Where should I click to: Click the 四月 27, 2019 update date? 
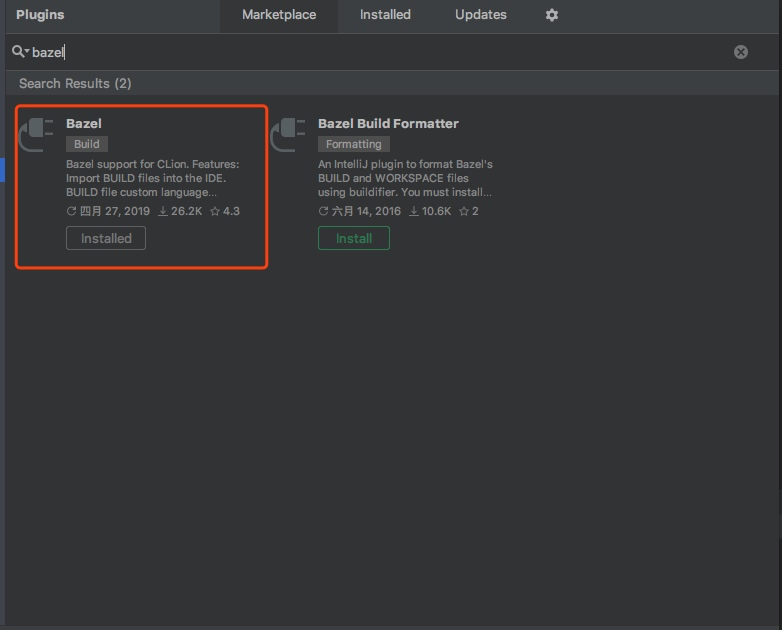click(108, 211)
